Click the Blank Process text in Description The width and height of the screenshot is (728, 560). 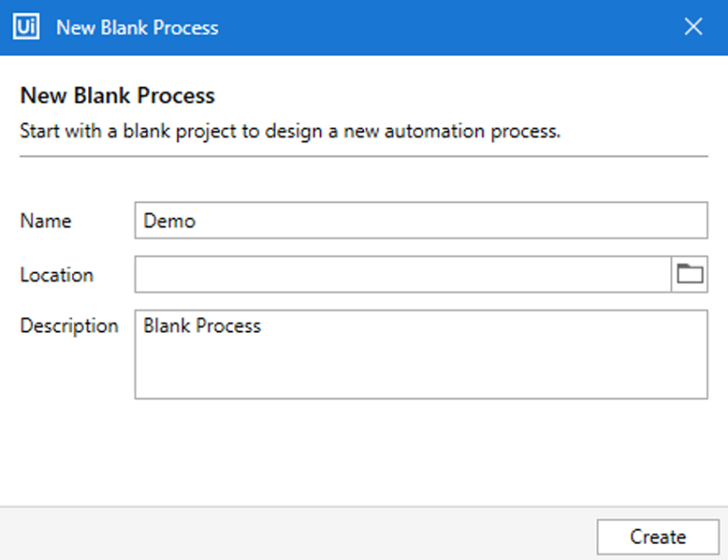click(x=202, y=326)
